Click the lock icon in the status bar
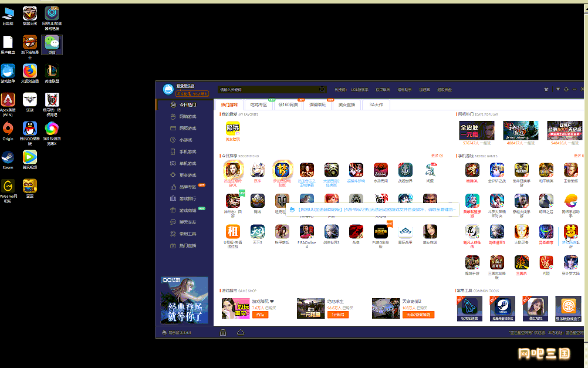 (223, 333)
